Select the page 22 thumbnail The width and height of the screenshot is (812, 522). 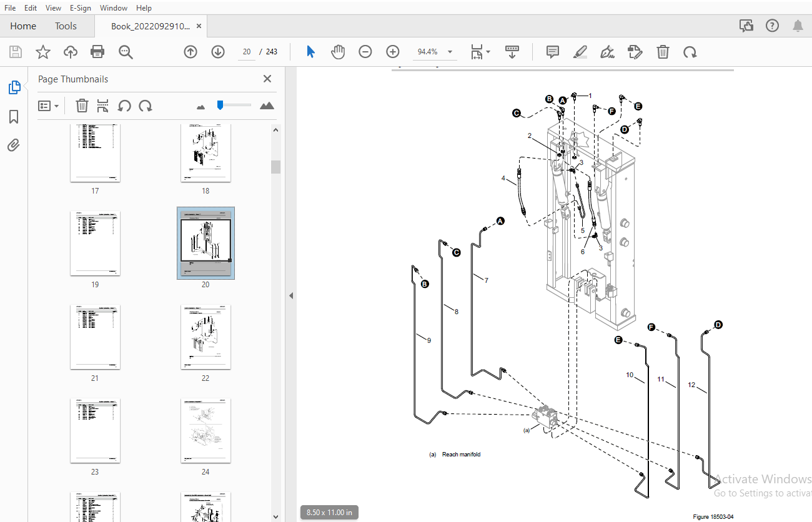coord(205,337)
